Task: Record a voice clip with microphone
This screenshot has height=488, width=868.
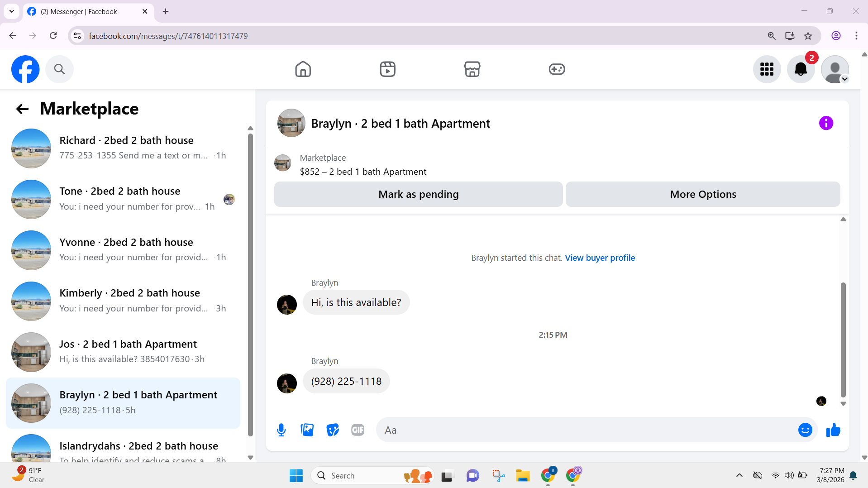Action: 281,430
